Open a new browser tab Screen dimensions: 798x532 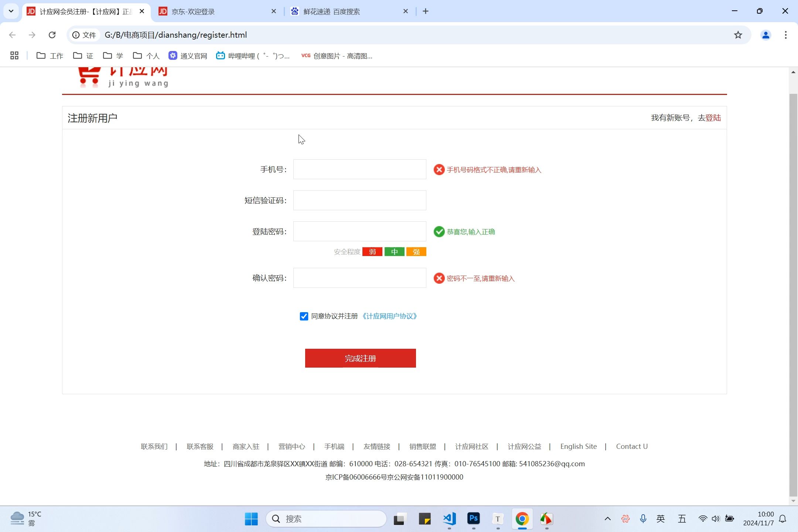pyautogui.click(x=426, y=11)
